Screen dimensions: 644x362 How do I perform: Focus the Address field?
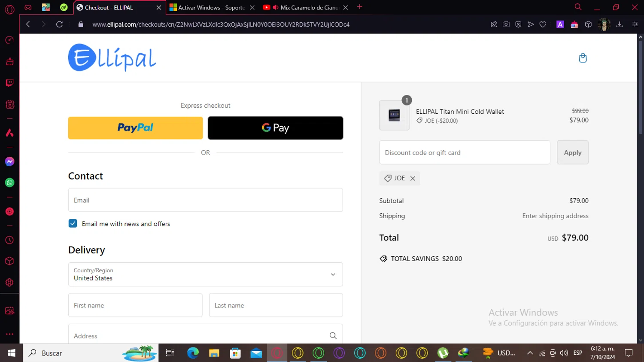[x=205, y=334]
